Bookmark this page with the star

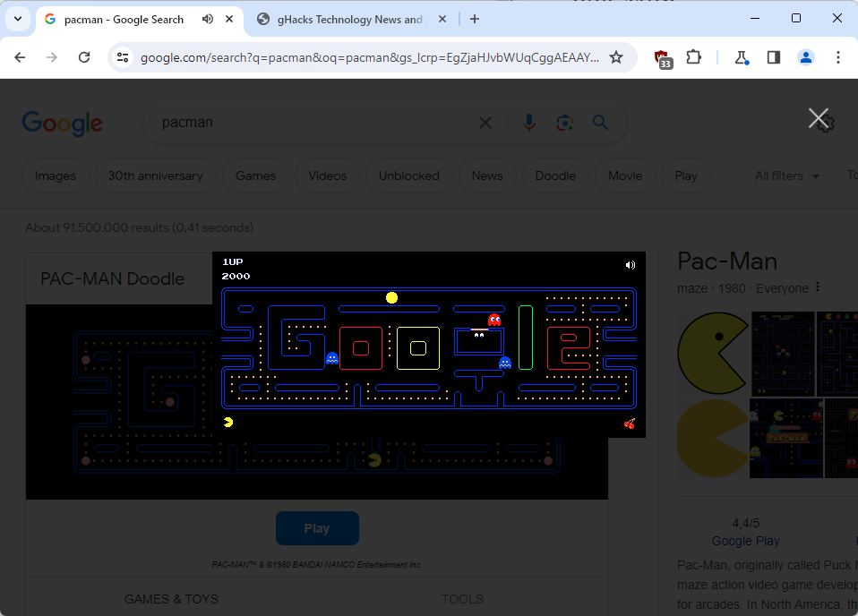click(616, 57)
